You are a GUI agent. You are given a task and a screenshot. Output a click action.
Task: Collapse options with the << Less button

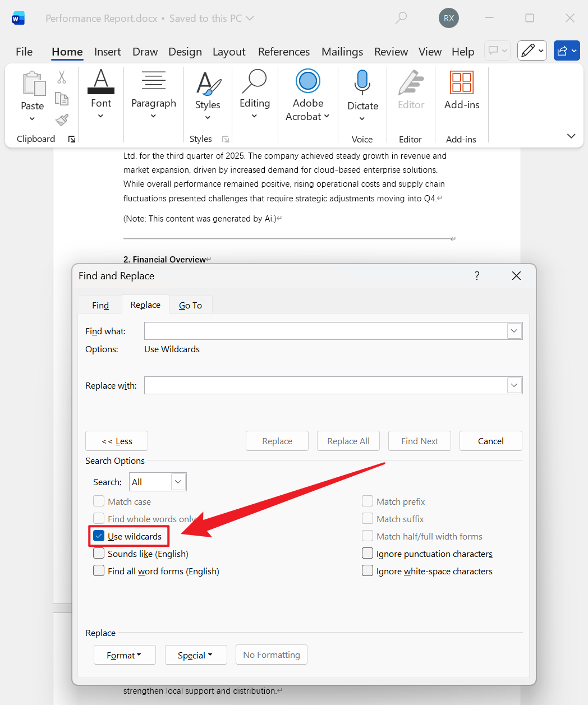(117, 441)
